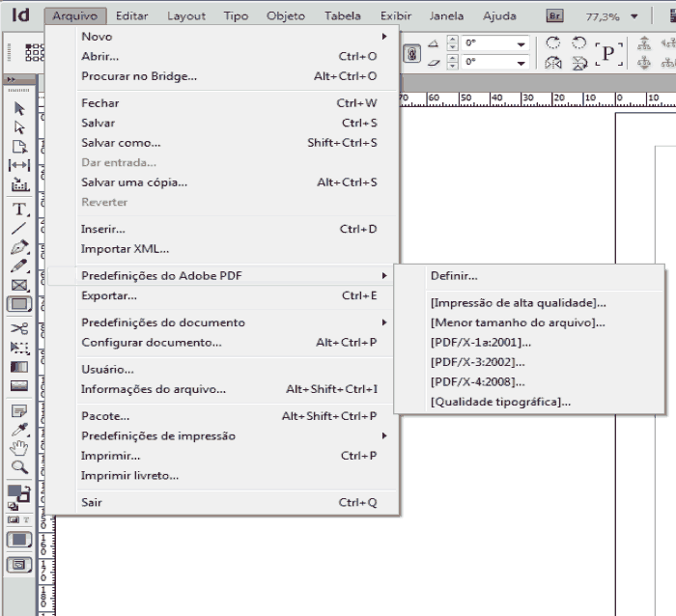Screen dimensions: 676x616
Task: Select [PDF/X-1a:2001]... preset
Action: tap(529, 343)
